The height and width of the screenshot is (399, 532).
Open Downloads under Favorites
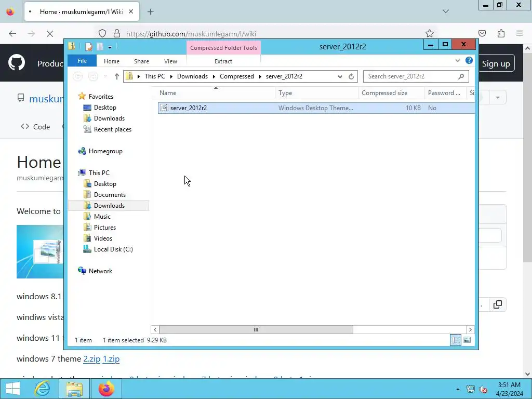109,118
